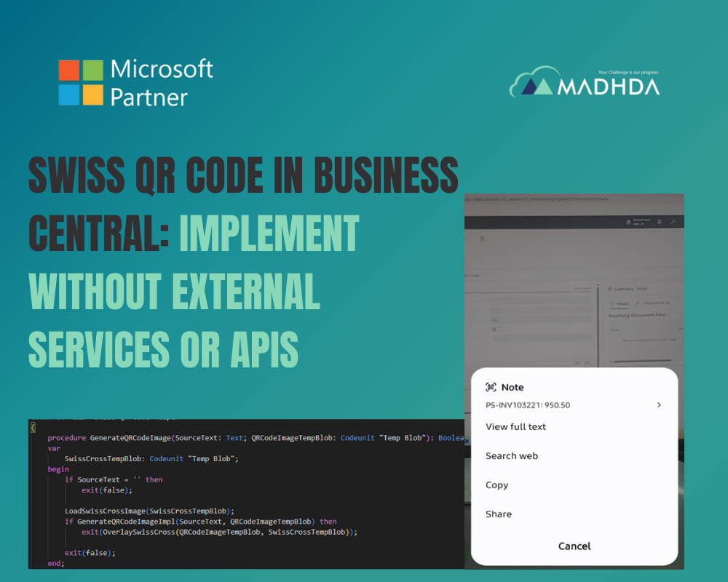The width and height of the screenshot is (728, 582).
Task: Click the help icon in Business Central header
Action: click(x=659, y=221)
